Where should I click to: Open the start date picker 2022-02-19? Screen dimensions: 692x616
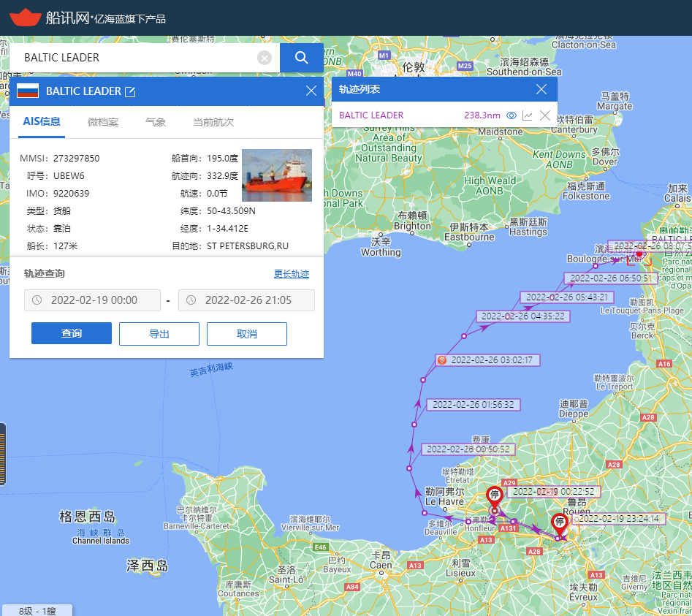pos(92,300)
